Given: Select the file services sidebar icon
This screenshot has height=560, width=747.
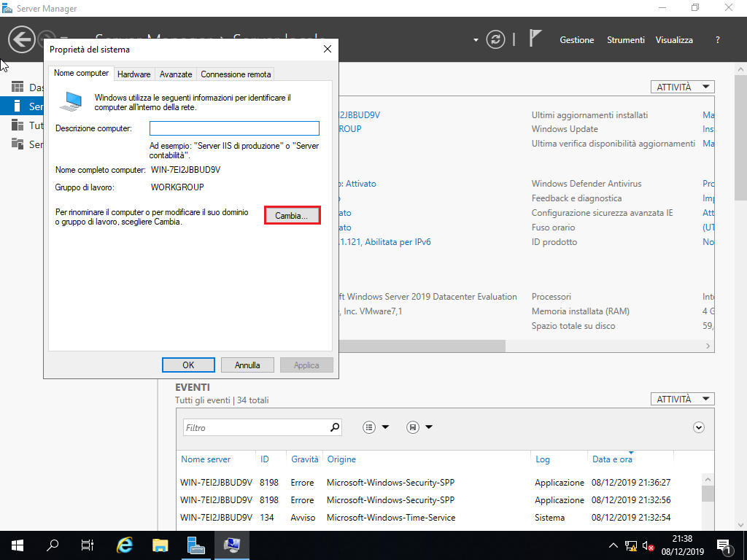Looking at the screenshot, I should pyautogui.click(x=18, y=144).
